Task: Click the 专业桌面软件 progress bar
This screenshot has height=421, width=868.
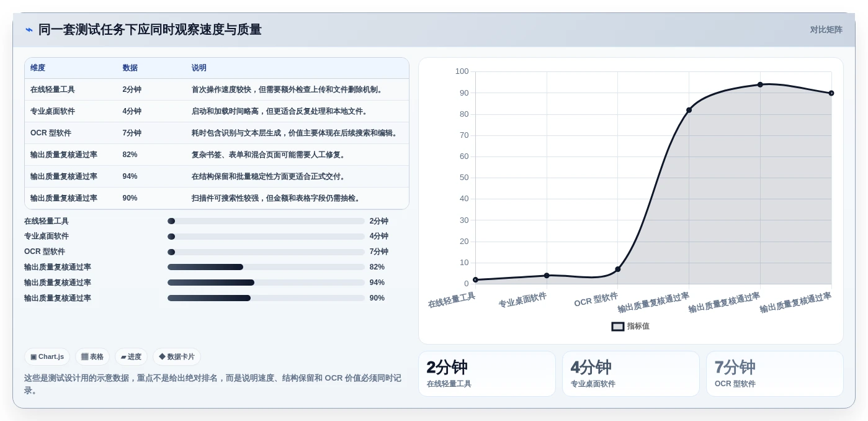Action: pos(266,237)
